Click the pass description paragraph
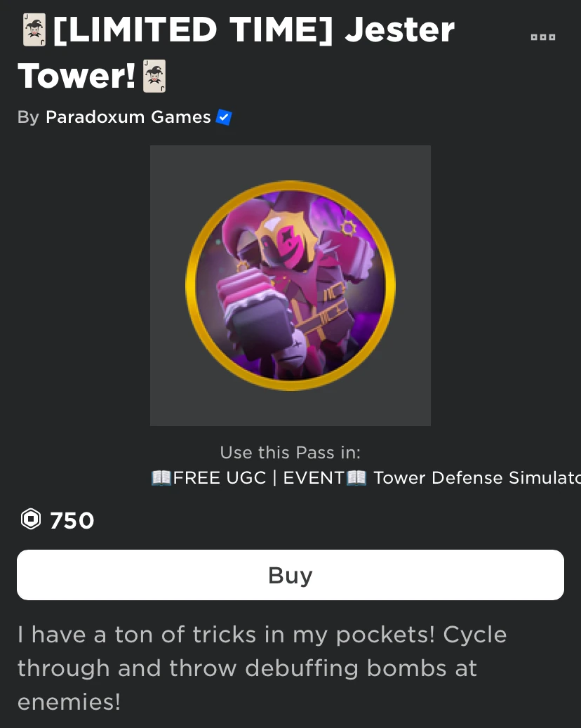Viewport: 581px width, 728px height. point(262,668)
